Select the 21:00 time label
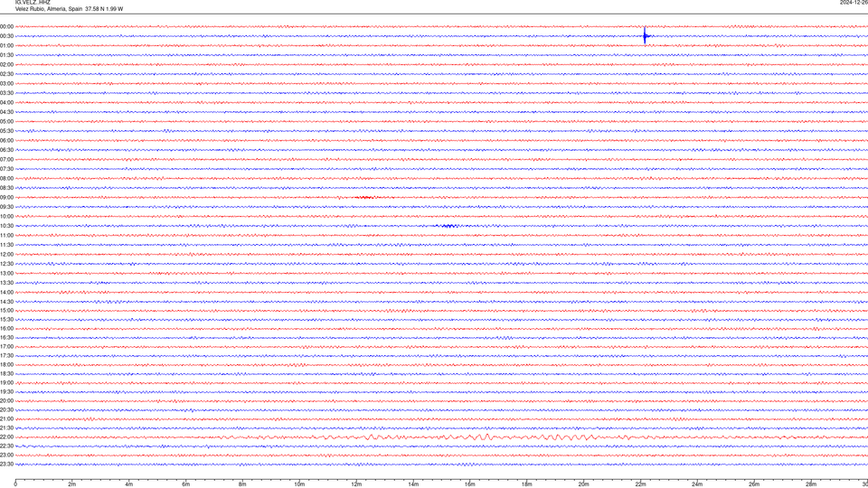Image resolution: width=868 pixels, height=488 pixels. pyautogui.click(x=6, y=418)
